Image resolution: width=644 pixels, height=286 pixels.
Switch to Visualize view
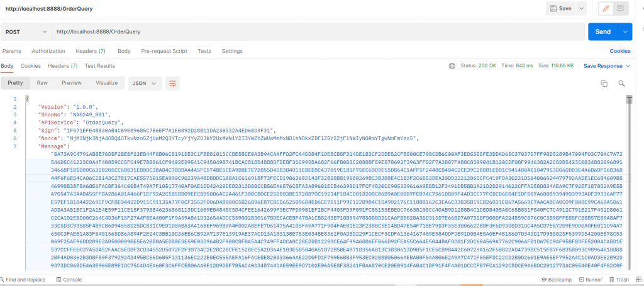pos(107,83)
